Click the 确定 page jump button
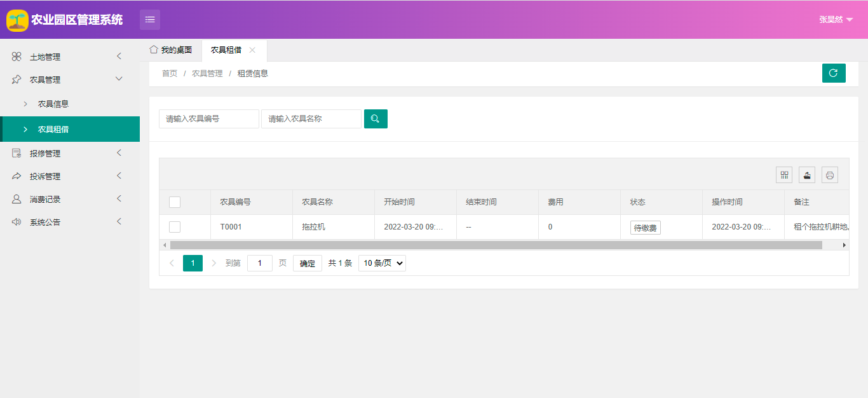868x398 pixels. pos(308,263)
